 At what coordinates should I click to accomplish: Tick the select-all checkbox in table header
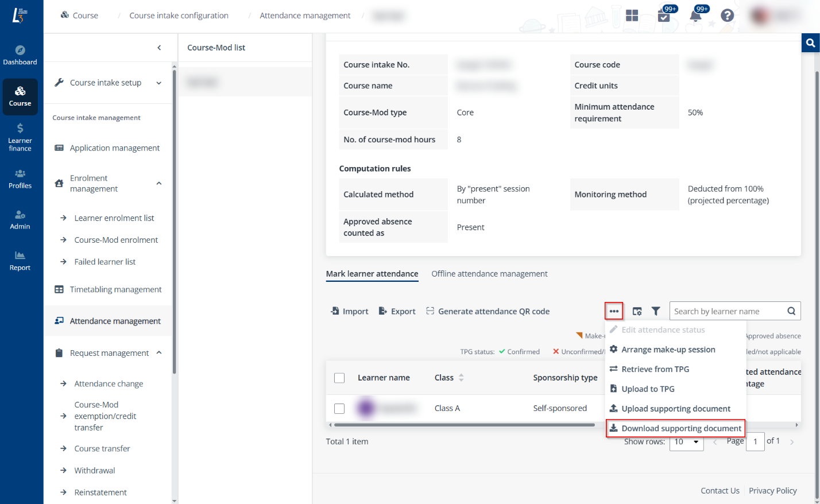(x=339, y=378)
